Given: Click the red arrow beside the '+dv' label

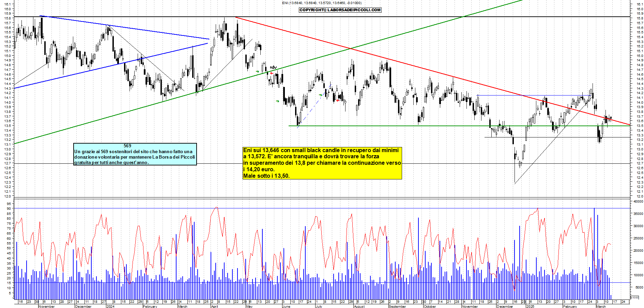Looking at the screenshot, I should click(x=272, y=73).
